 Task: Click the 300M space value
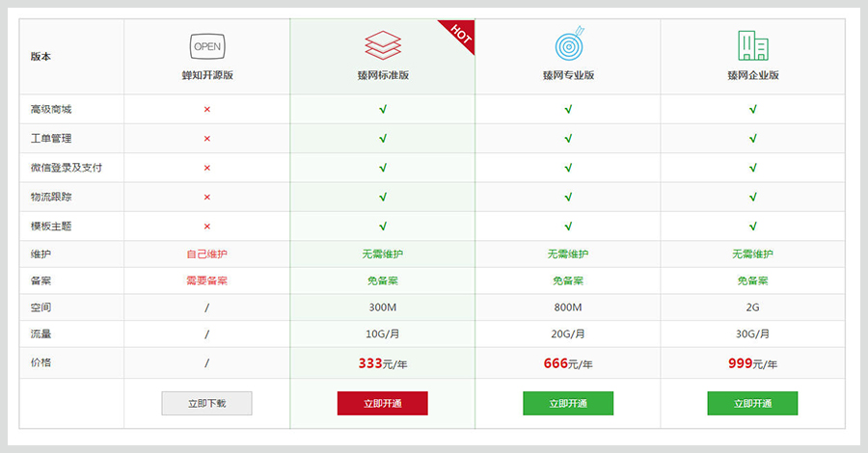(x=383, y=307)
